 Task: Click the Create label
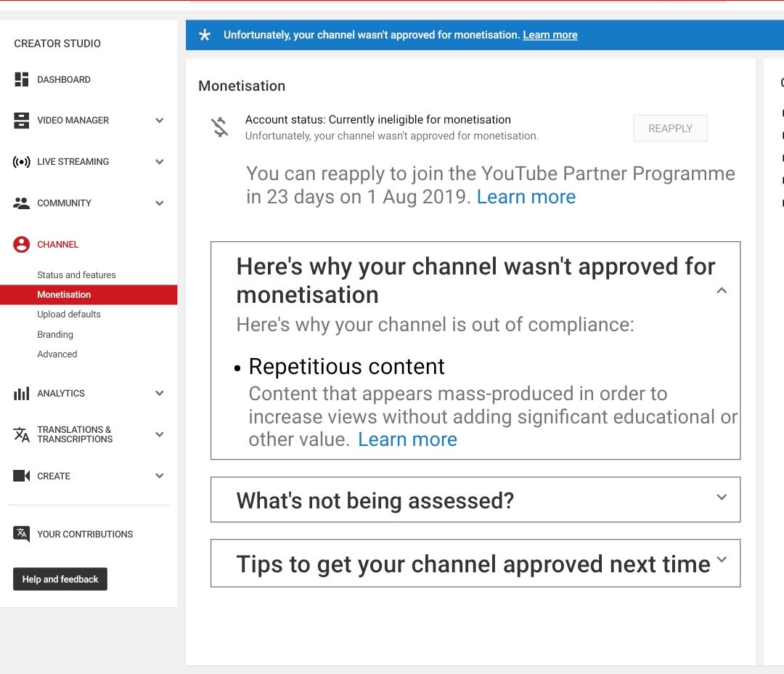click(54, 476)
